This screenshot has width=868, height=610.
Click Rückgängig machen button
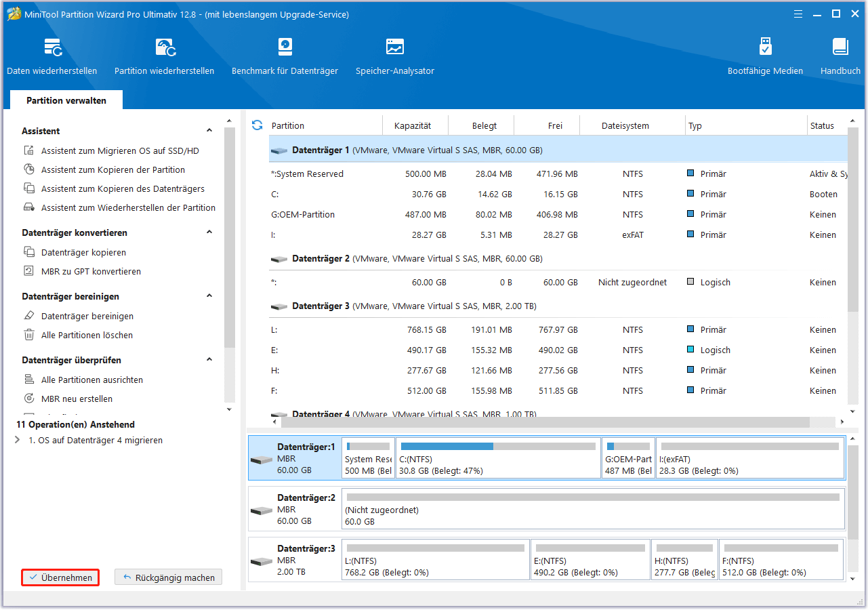pyautogui.click(x=169, y=577)
